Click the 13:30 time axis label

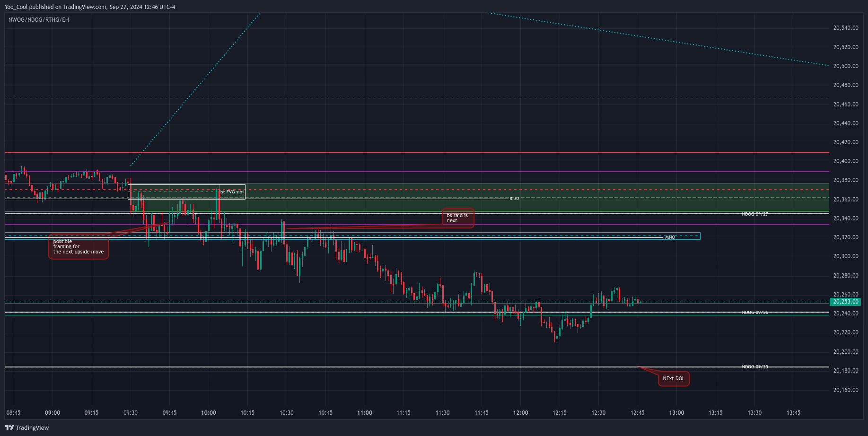point(754,413)
